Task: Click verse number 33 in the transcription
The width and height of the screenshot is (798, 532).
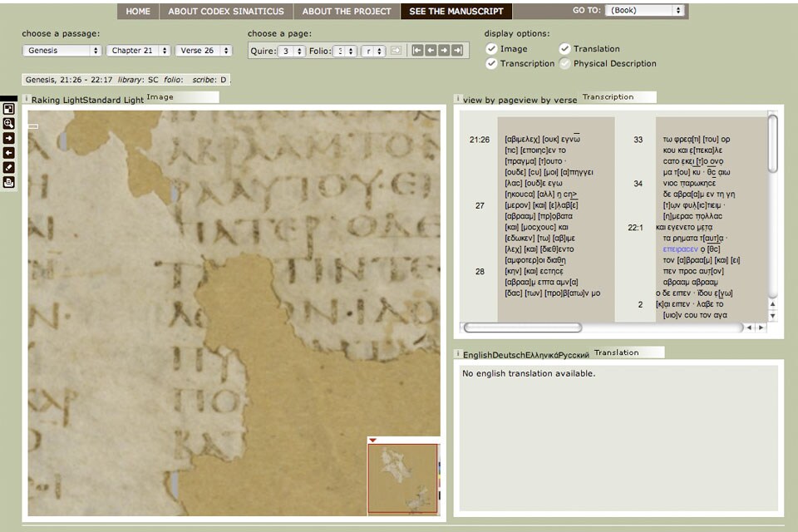Action: [x=638, y=140]
